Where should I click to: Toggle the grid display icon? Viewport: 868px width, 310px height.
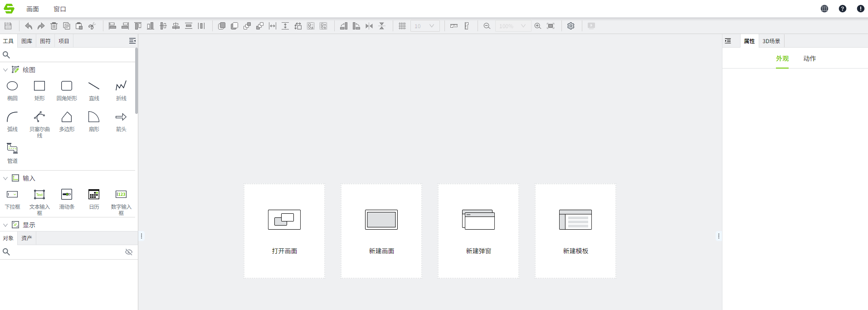[x=402, y=26]
